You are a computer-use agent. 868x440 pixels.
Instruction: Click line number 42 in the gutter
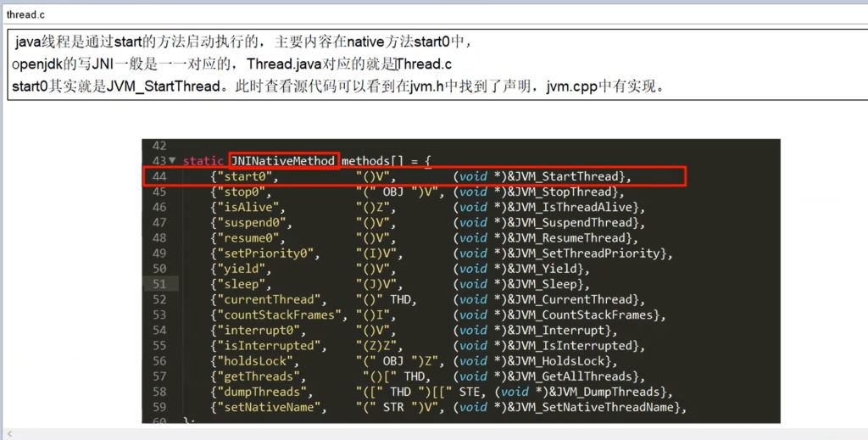tap(159, 146)
